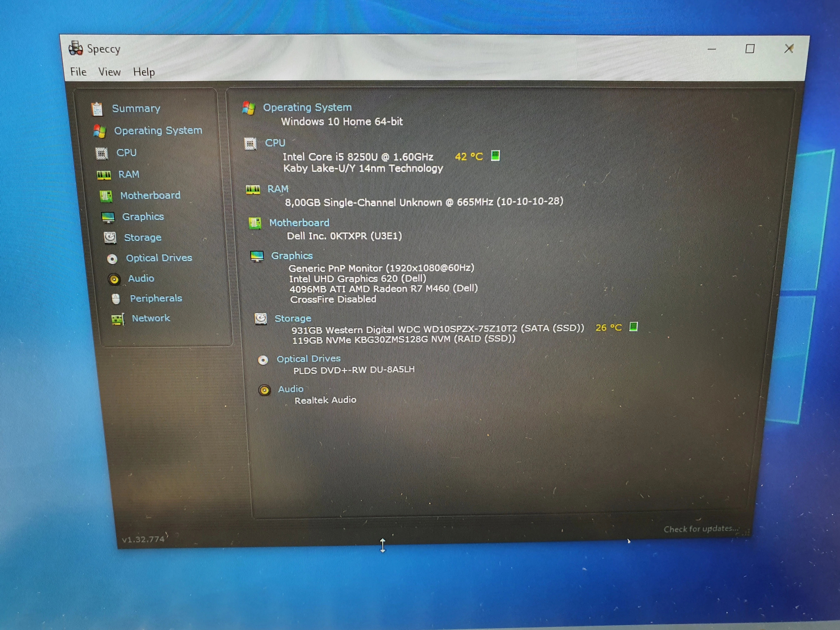The height and width of the screenshot is (630, 840).
Task: Click the 8,00GB Single-Channel RAM text line
Action: point(424,202)
